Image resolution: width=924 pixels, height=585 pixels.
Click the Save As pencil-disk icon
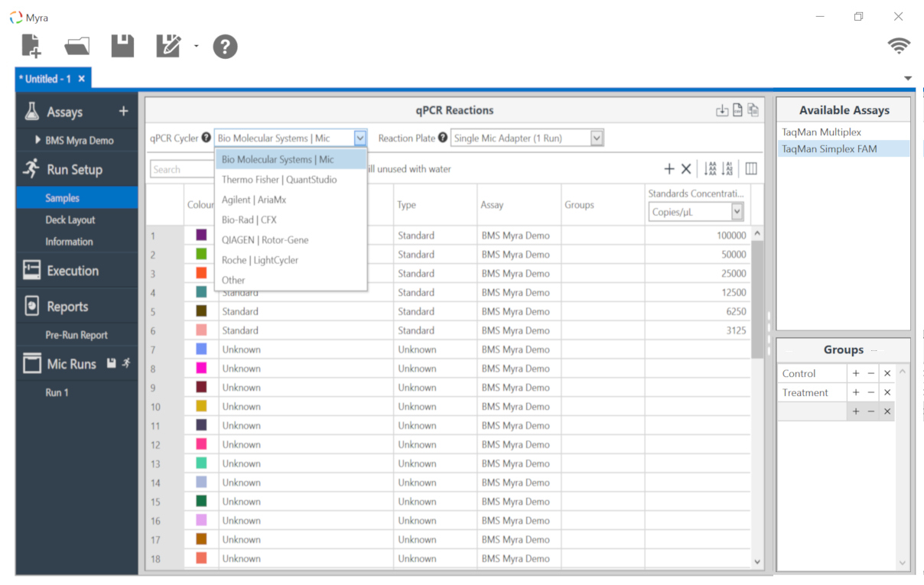168,47
